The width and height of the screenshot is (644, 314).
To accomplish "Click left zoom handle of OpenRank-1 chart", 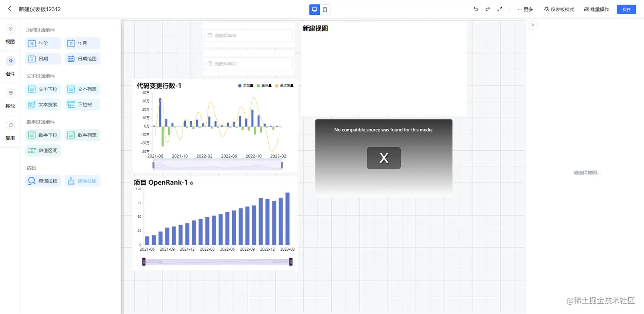I will (x=144, y=262).
